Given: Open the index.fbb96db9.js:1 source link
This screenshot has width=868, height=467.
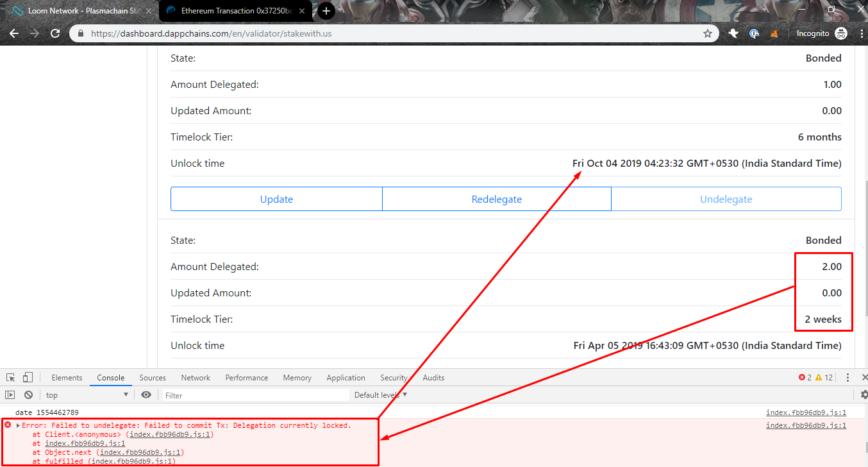Looking at the screenshot, I should (806, 412).
